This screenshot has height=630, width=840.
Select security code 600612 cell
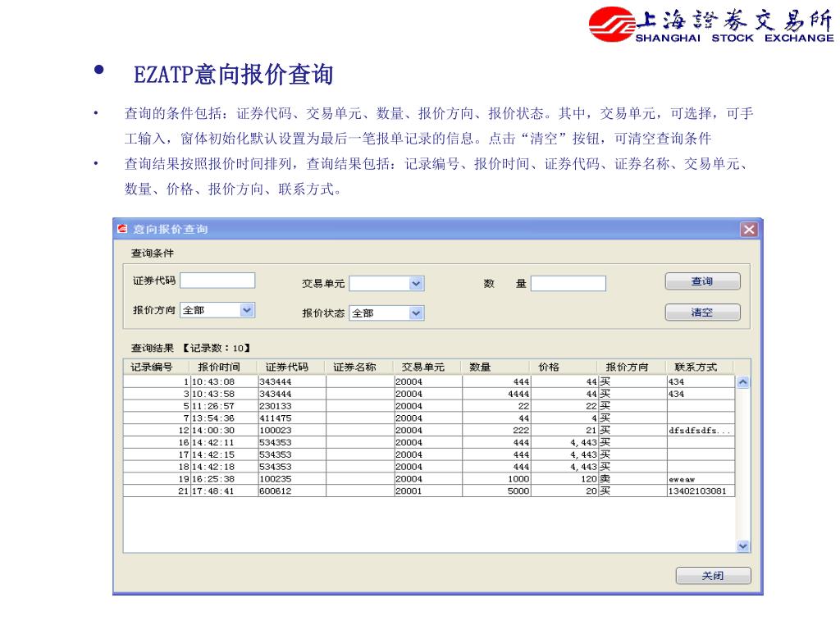pos(292,491)
